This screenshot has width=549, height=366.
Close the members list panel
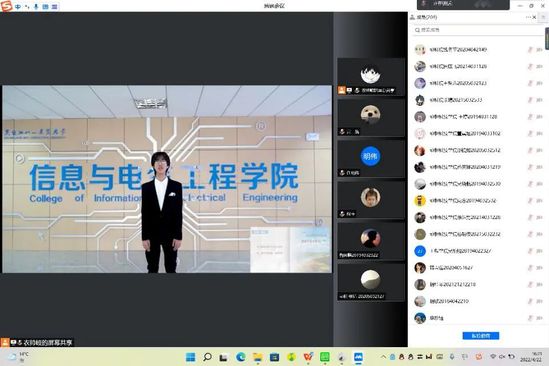coord(534,17)
